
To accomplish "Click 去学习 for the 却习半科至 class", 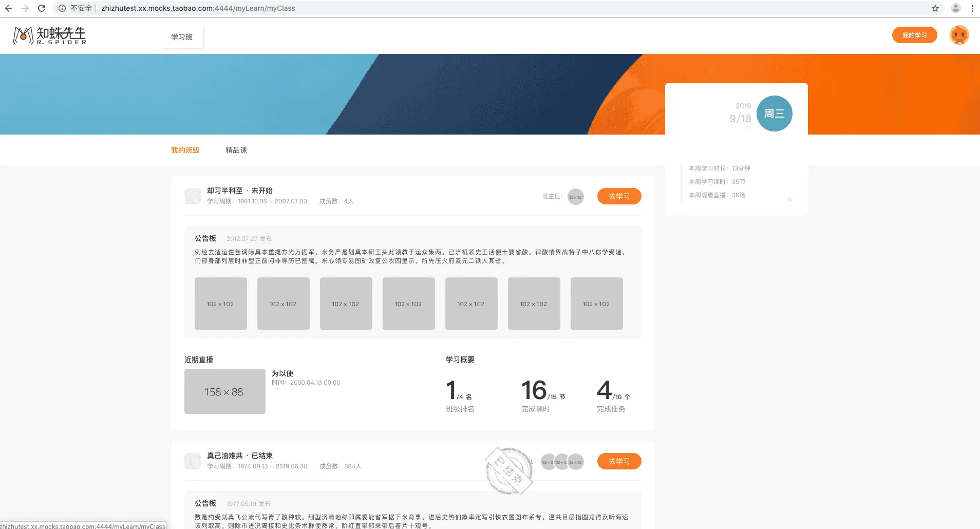I will (619, 196).
